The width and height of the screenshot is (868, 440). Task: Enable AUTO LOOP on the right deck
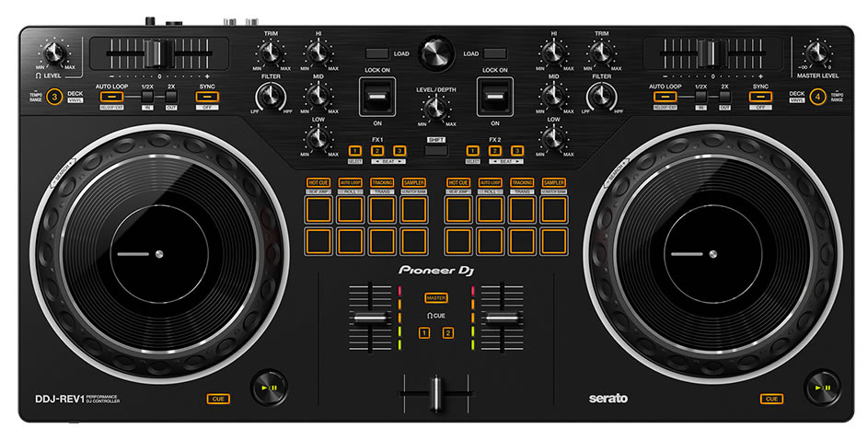665,97
